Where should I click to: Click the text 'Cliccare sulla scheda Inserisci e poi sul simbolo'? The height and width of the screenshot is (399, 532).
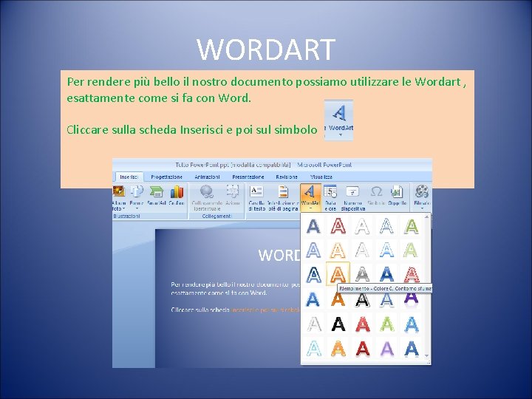pyautogui.click(x=191, y=129)
